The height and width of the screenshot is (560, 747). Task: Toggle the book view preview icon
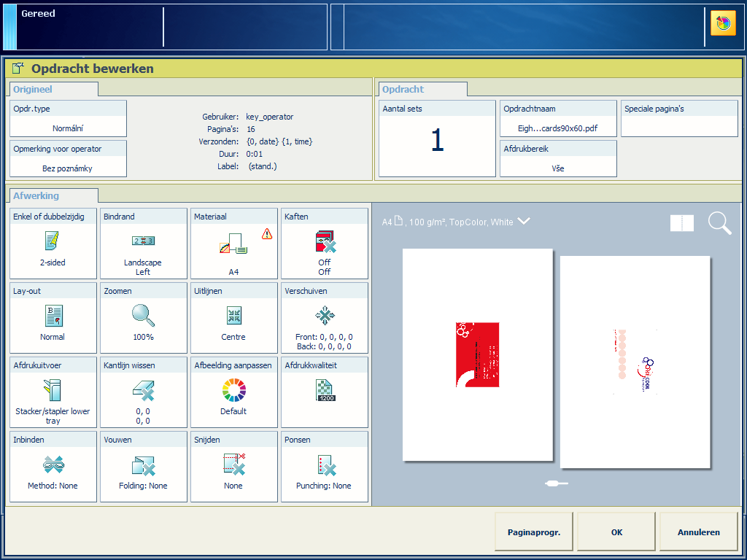point(682,223)
